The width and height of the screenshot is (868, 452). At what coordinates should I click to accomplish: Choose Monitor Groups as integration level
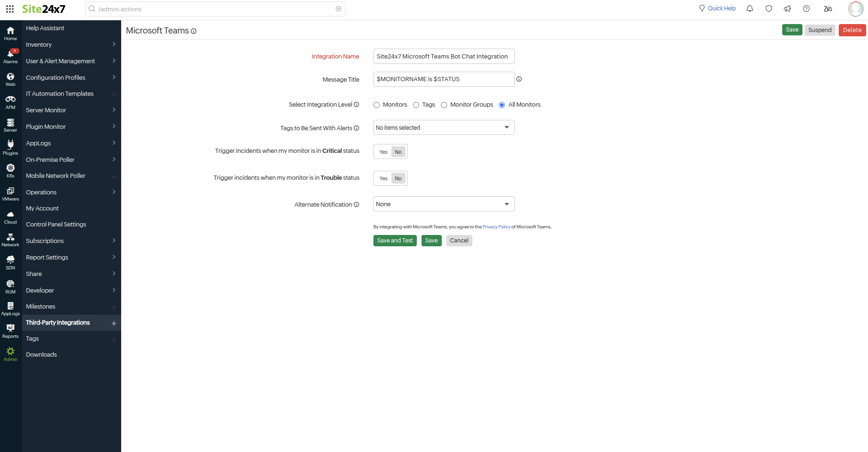pos(444,105)
